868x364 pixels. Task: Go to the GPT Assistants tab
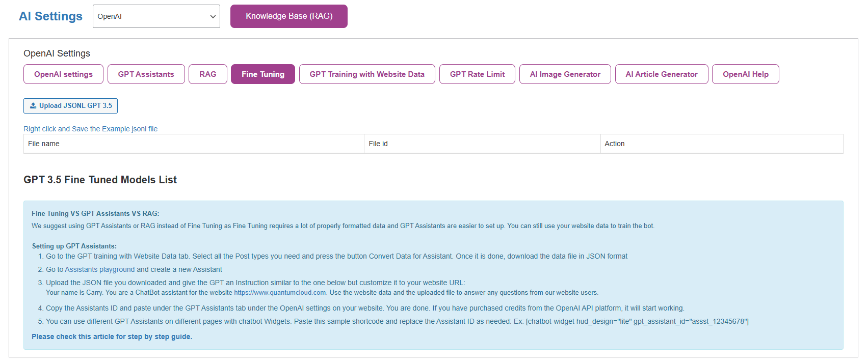146,74
